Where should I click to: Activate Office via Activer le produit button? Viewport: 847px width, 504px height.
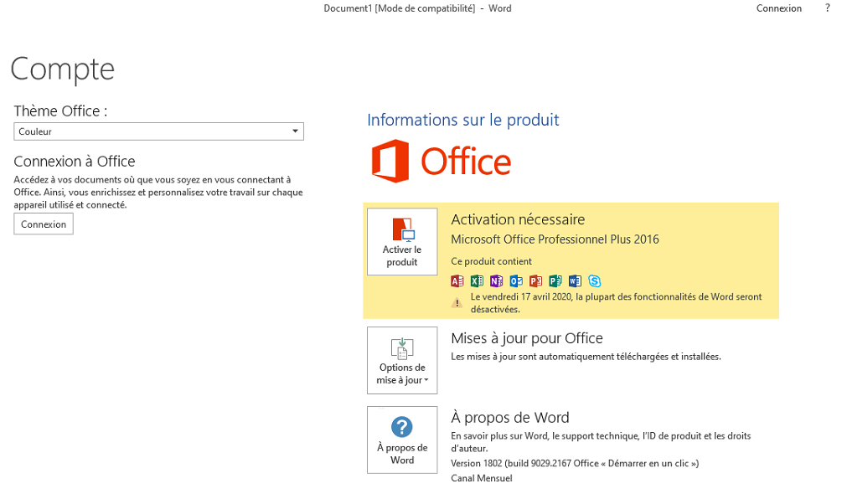[402, 242]
